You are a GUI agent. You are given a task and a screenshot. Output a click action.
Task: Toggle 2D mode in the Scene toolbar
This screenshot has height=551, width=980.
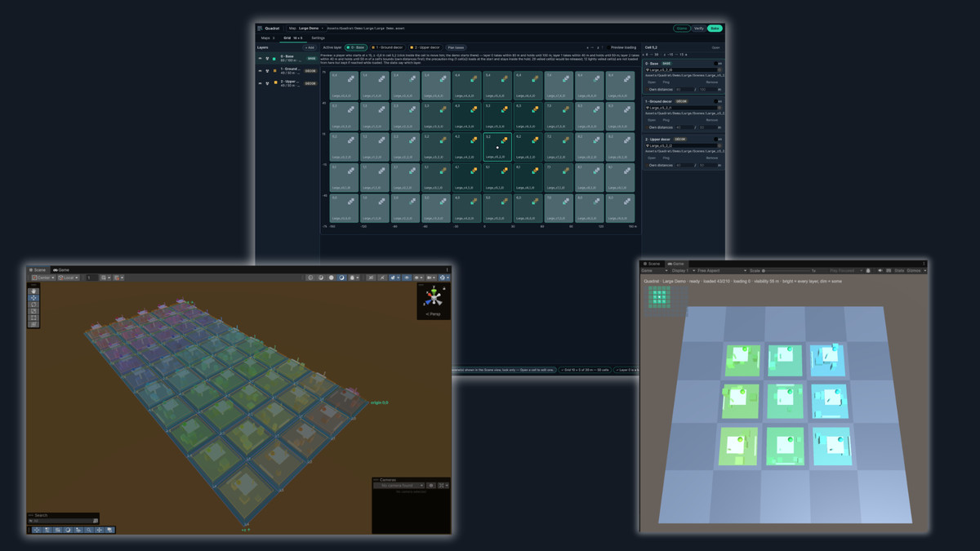pos(372,278)
